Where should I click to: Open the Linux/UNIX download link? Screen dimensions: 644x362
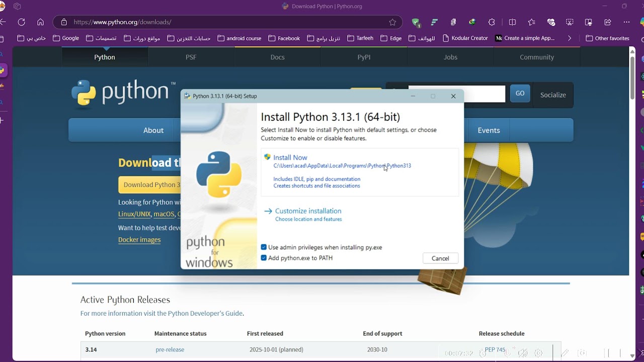pyautogui.click(x=134, y=214)
